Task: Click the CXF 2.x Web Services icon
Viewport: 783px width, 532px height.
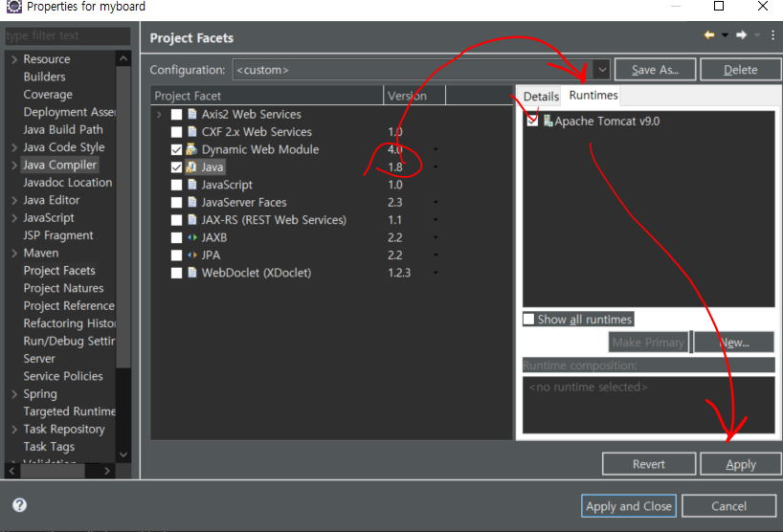Action: (x=192, y=132)
